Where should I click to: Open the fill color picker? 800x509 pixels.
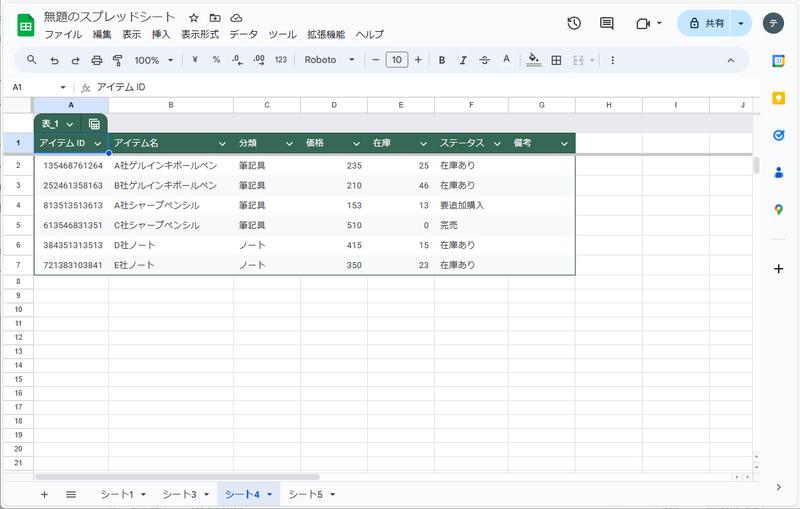click(534, 60)
